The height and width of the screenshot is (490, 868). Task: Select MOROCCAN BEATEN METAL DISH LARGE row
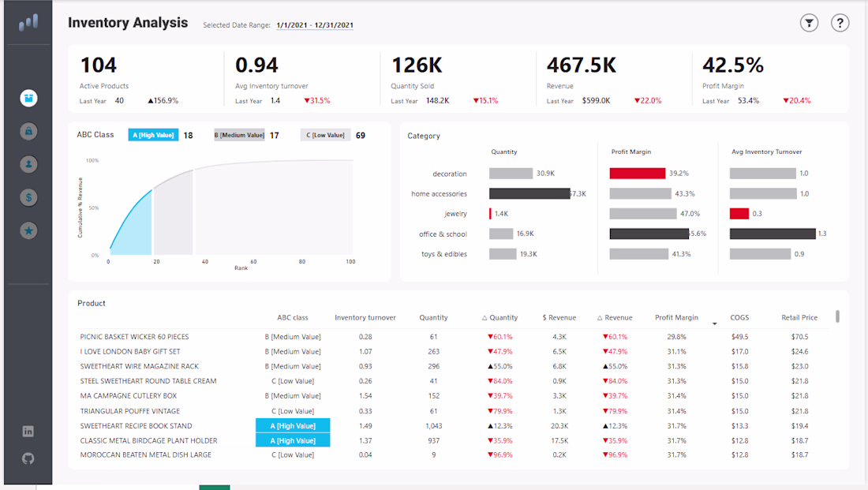point(454,455)
